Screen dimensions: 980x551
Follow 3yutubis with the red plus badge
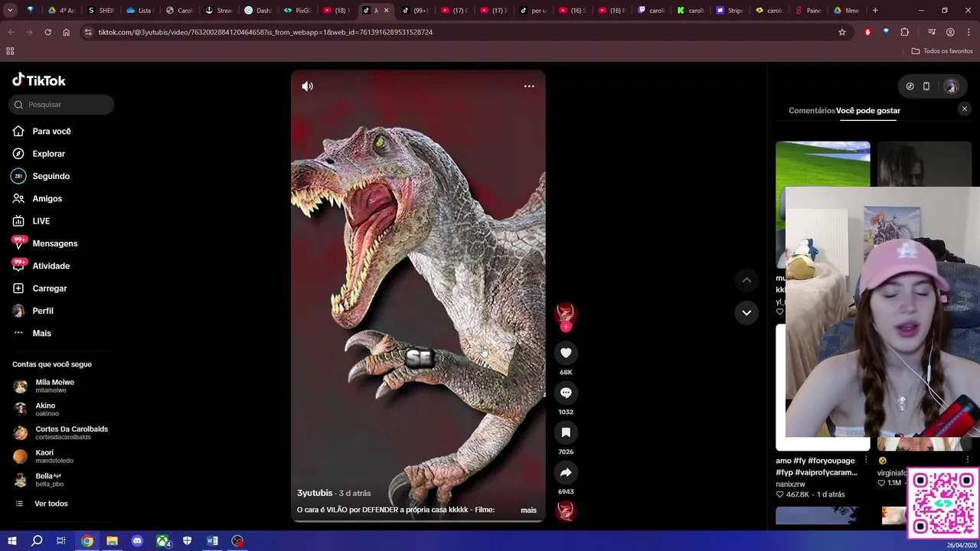click(566, 328)
